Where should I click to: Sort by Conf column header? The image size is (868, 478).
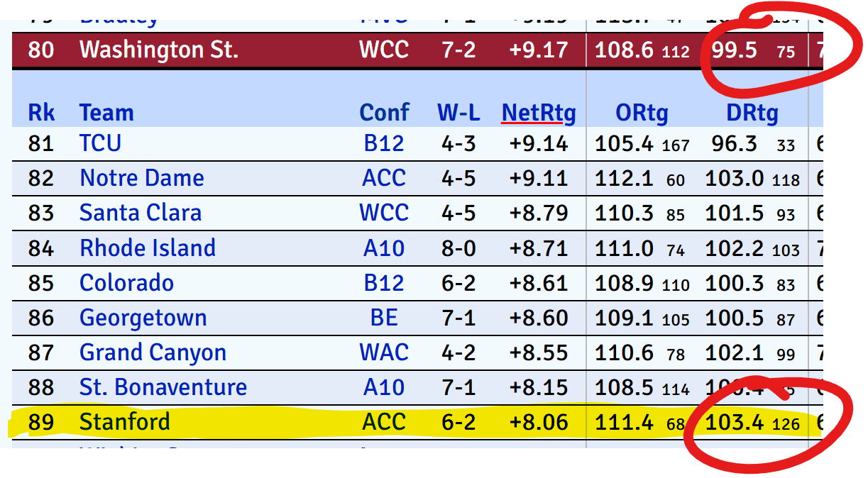pos(384,113)
